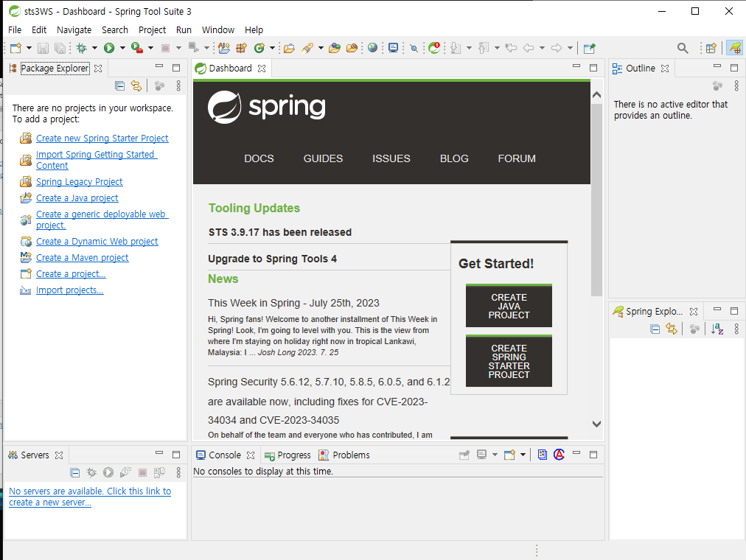This screenshot has height=560, width=746.
Task: Switch to the Problems tab
Action: tap(344, 455)
